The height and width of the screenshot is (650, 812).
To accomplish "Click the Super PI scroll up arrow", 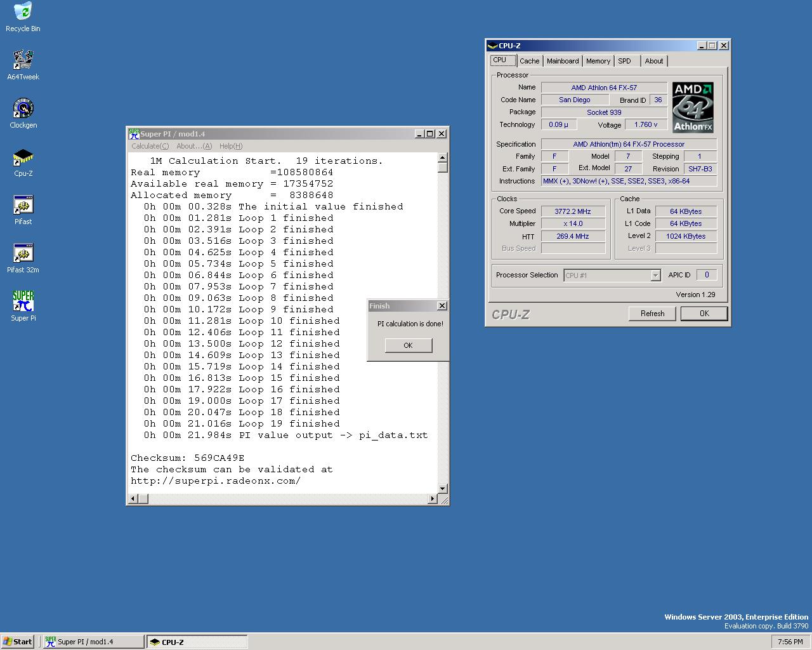I will [442, 157].
